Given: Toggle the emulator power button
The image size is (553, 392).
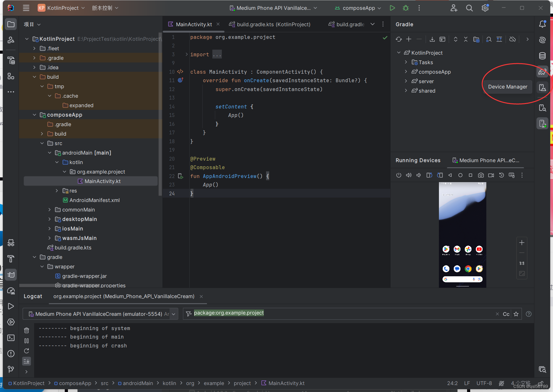Looking at the screenshot, I should point(398,175).
